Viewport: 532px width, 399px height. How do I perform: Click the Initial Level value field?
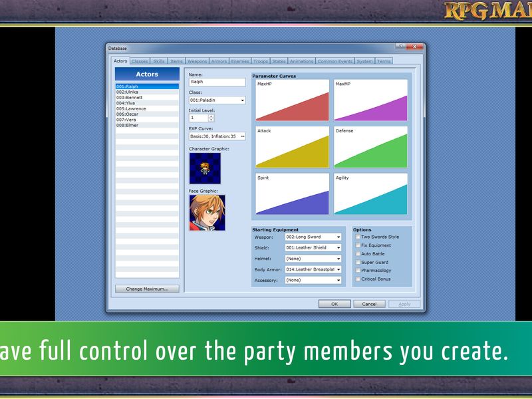coord(198,118)
